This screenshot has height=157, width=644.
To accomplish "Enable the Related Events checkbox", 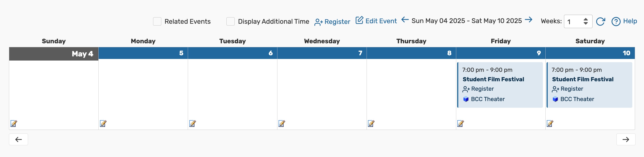I will coord(157,22).
